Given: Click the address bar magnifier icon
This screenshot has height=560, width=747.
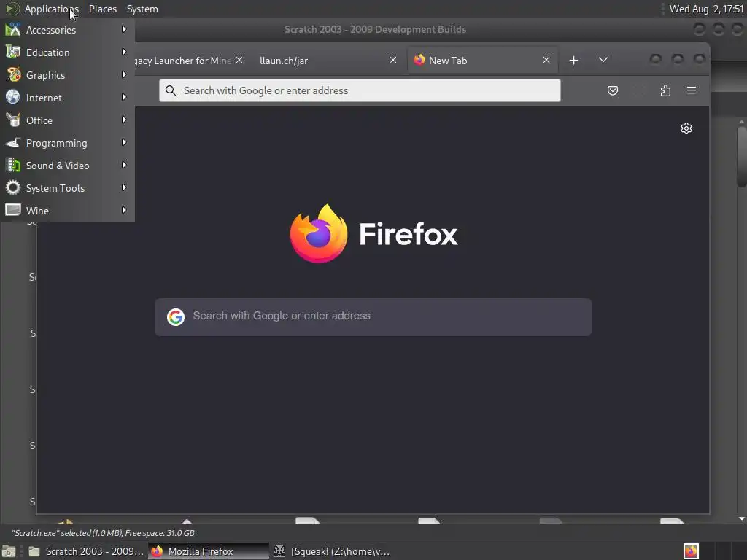Looking at the screenshot, I should click(171, 90).
